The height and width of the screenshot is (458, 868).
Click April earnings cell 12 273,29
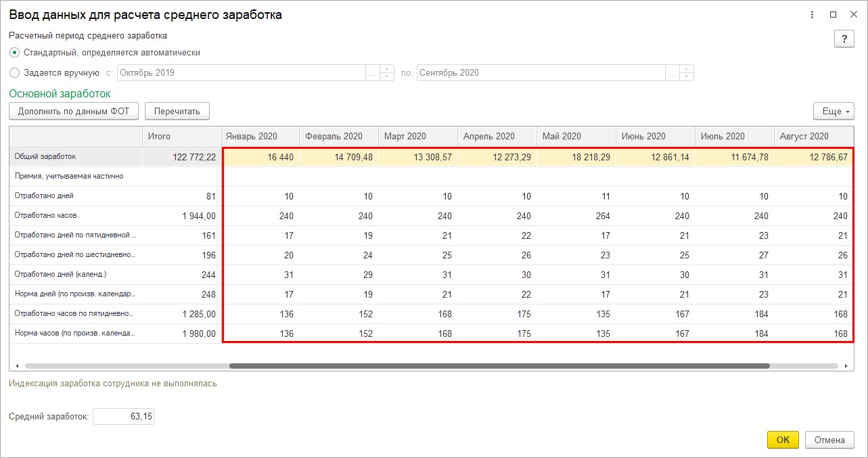(498, 157)
